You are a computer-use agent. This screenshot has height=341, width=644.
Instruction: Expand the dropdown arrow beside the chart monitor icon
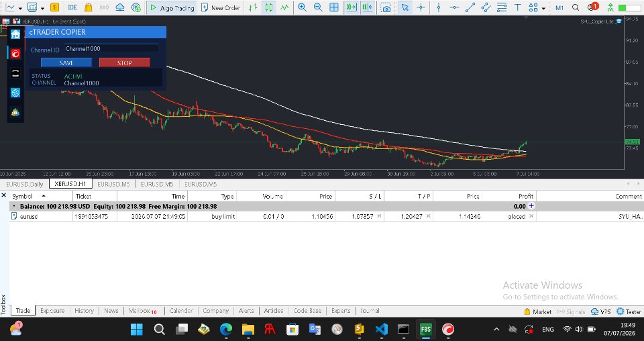tap(42, 8)
